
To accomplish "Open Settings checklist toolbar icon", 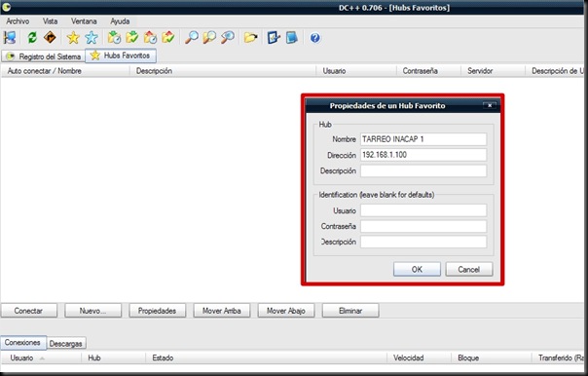I will 274,38.
